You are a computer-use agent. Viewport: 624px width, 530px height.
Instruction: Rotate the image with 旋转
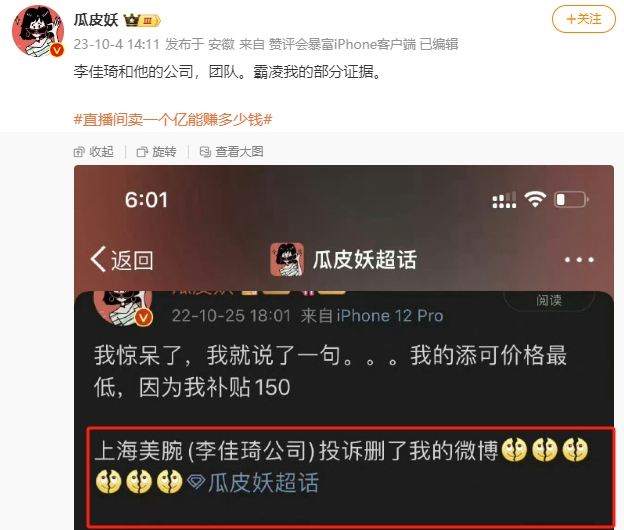pos(156,152)
